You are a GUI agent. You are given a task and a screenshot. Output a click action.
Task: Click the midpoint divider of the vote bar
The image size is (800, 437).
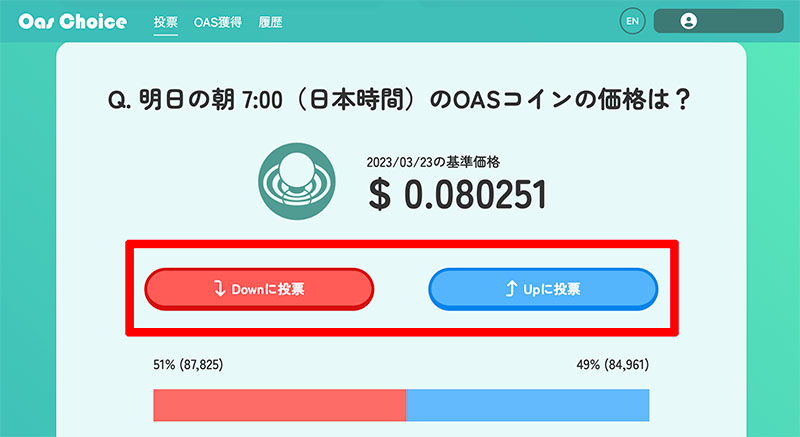pos(406,405)
